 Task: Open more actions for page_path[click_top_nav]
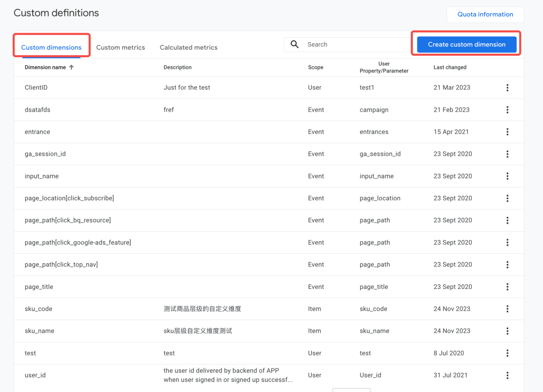coord(507,264)
